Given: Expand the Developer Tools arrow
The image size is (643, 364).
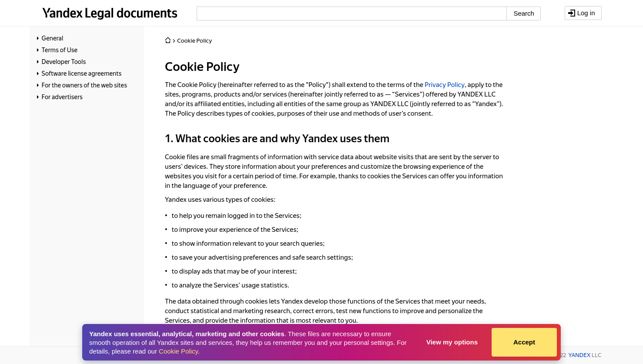Looking at the screenshot, I should [x=38, y=62].
